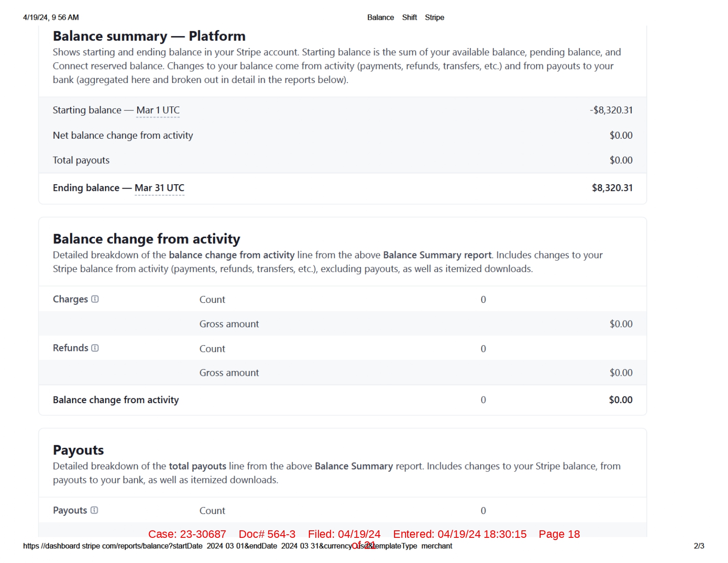Click the Balance change from activity section heading

(146, 239)
